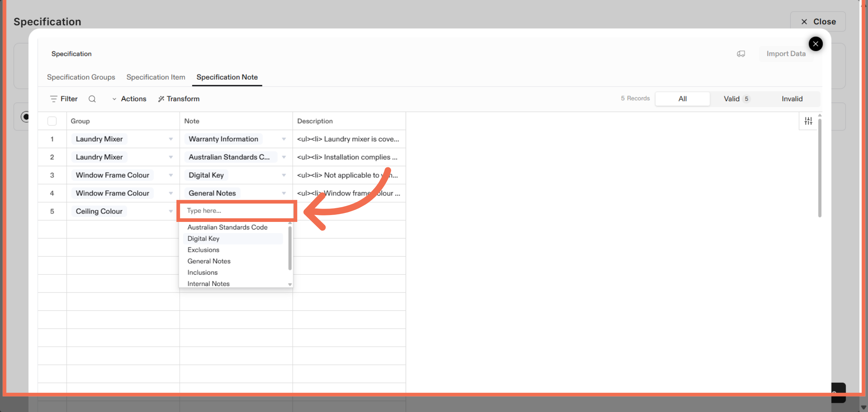
Task: Click the Filter icon in the toolbar
Action: pos(54,99)
